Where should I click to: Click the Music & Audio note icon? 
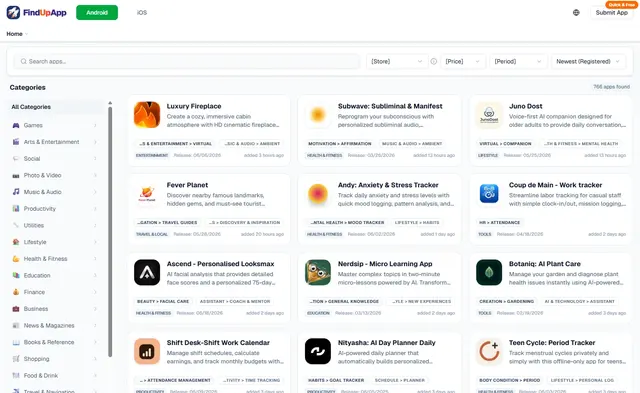(16, 192)
